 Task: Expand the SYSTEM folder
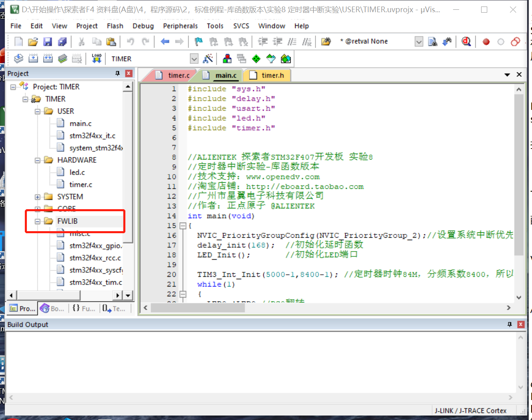coord(38,197)
